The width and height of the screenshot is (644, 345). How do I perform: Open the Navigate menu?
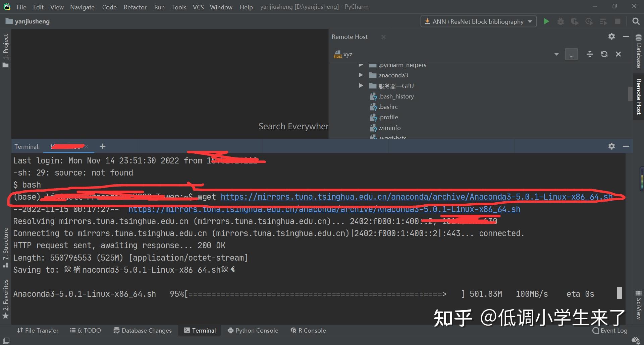82,7
